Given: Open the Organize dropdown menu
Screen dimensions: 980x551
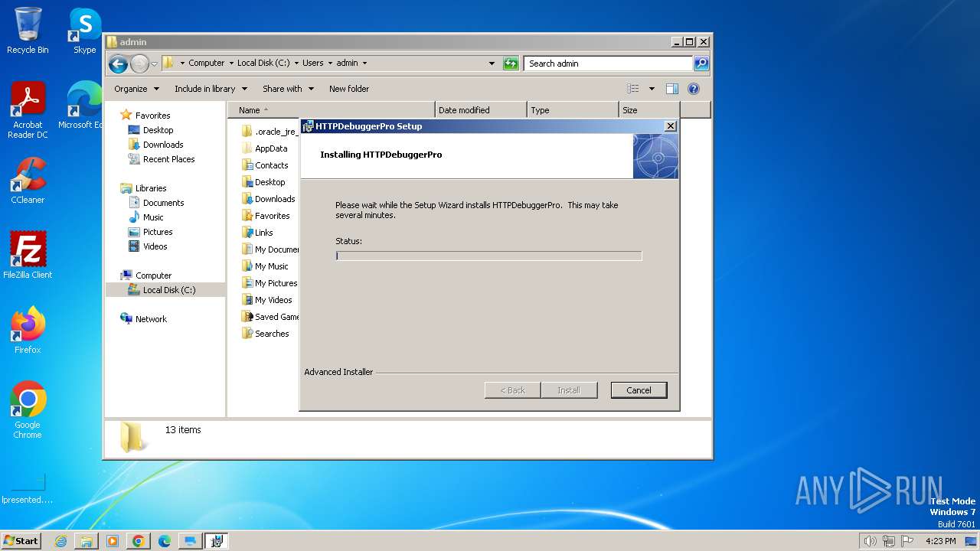Looking at the screenshot, I should coord(136,89).
